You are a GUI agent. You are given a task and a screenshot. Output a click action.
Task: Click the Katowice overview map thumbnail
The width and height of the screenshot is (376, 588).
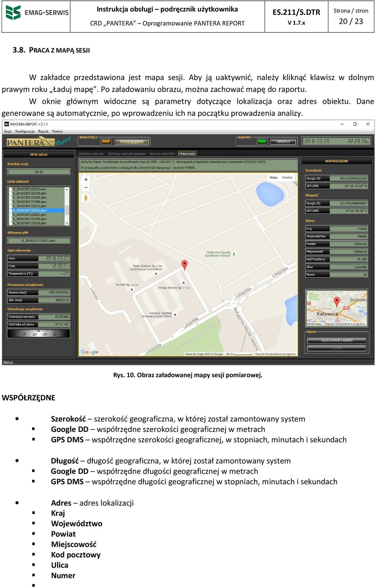point(337,308)
